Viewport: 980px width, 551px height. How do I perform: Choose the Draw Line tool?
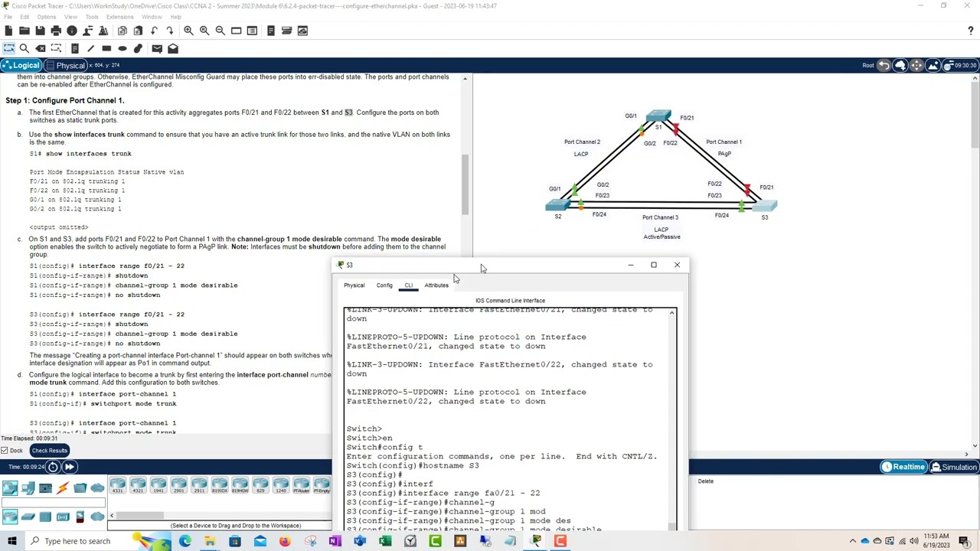[x=90, y=48]
